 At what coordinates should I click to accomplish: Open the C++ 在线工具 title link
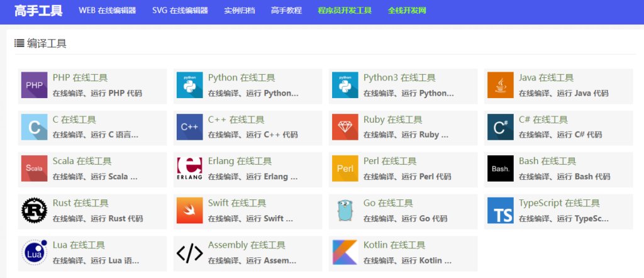pyautogui.click(x=236, y=120)
